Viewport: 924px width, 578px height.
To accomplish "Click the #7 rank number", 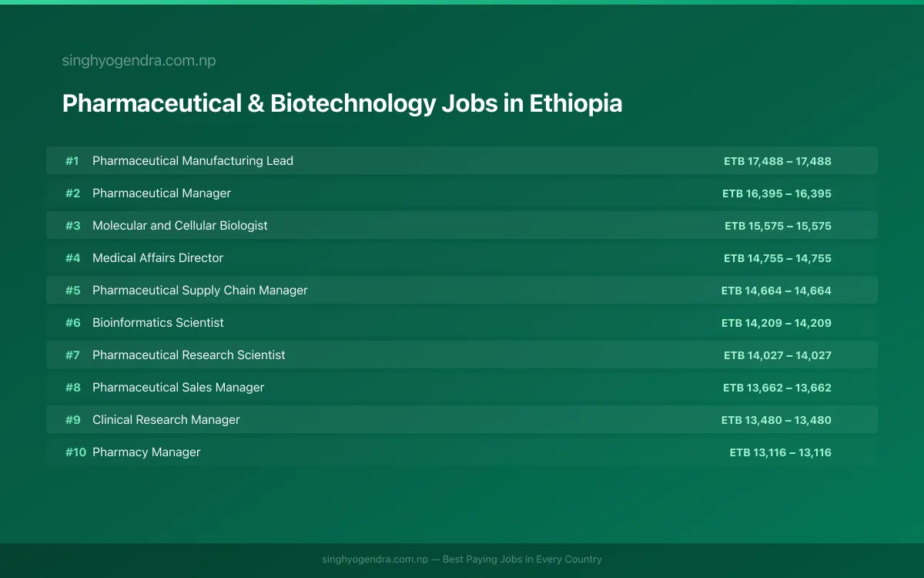I will tap(72, 355).
